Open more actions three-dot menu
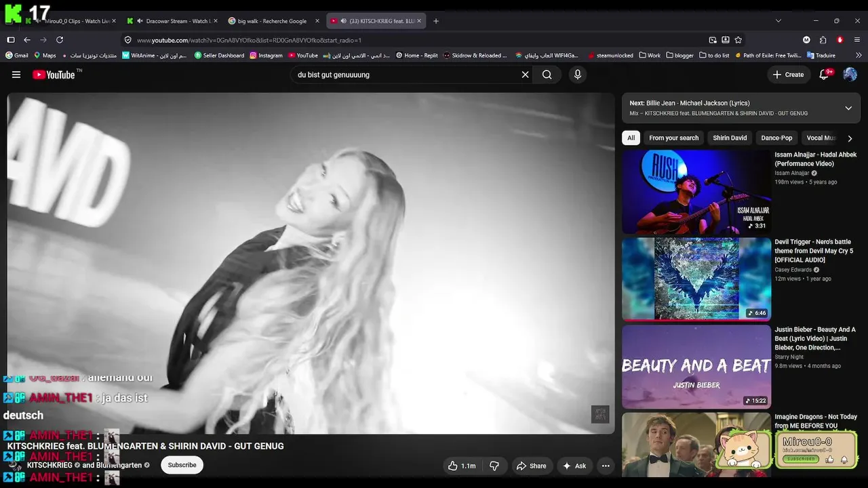Viewport: 868px width, 488px height. 606,466
